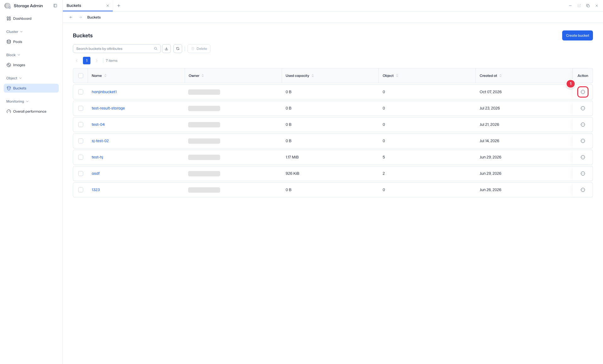
Task: Tick the sj-test-02 row checkbox
Action: [81, 141]
